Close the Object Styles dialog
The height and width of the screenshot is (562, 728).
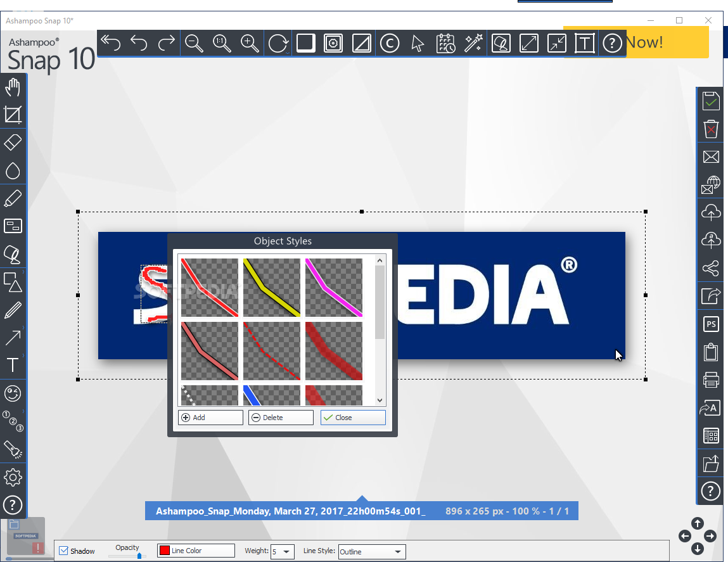pyautogui.click(x=353, y=417)
